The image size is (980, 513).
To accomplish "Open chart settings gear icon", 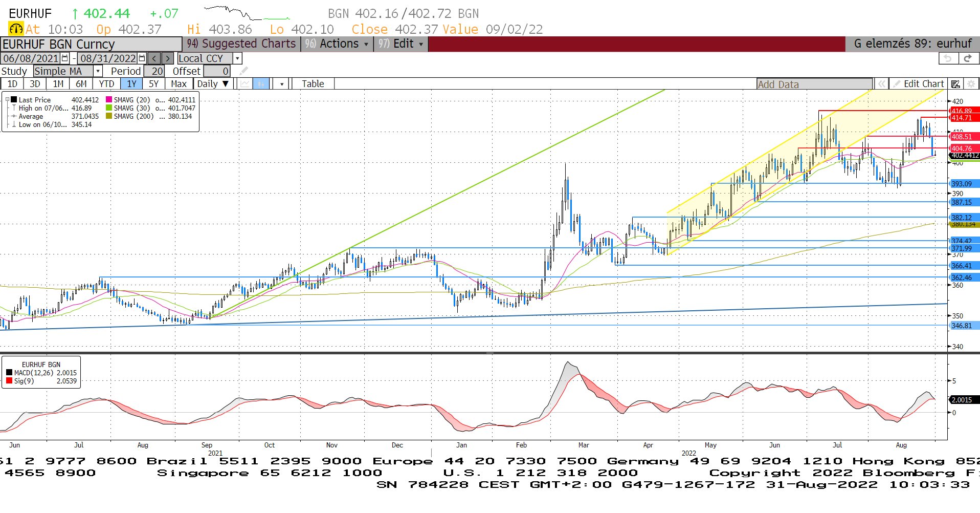I will 971,84.
